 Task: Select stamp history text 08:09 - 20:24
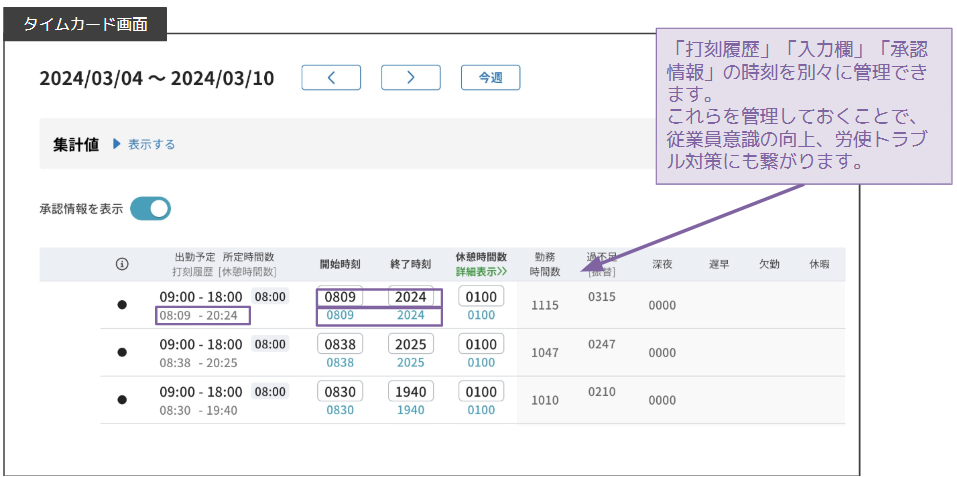(198, 315)
